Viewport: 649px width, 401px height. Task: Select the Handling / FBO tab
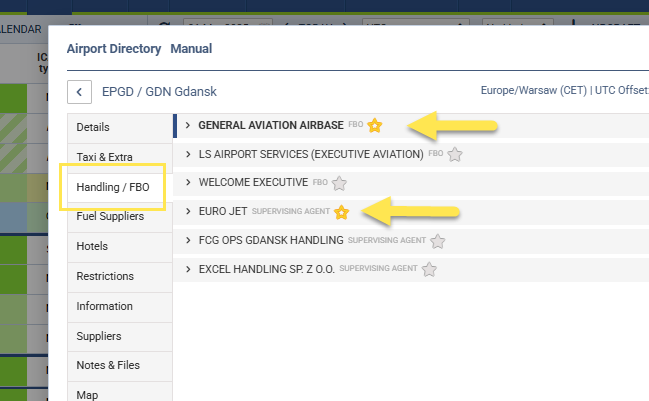point(120,187)
